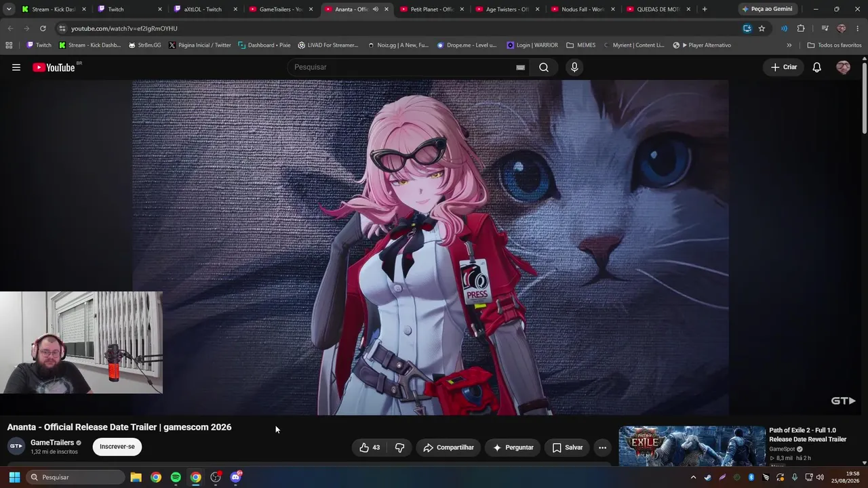Open the on-screen keyboard in search box
This screenshot has width=868, height=488.
point(520,67)
